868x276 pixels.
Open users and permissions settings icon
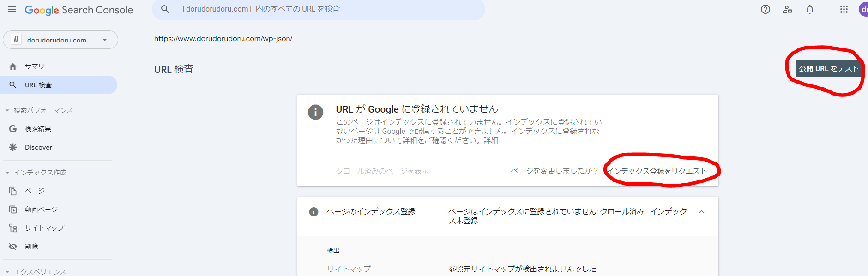coord(788,10)
